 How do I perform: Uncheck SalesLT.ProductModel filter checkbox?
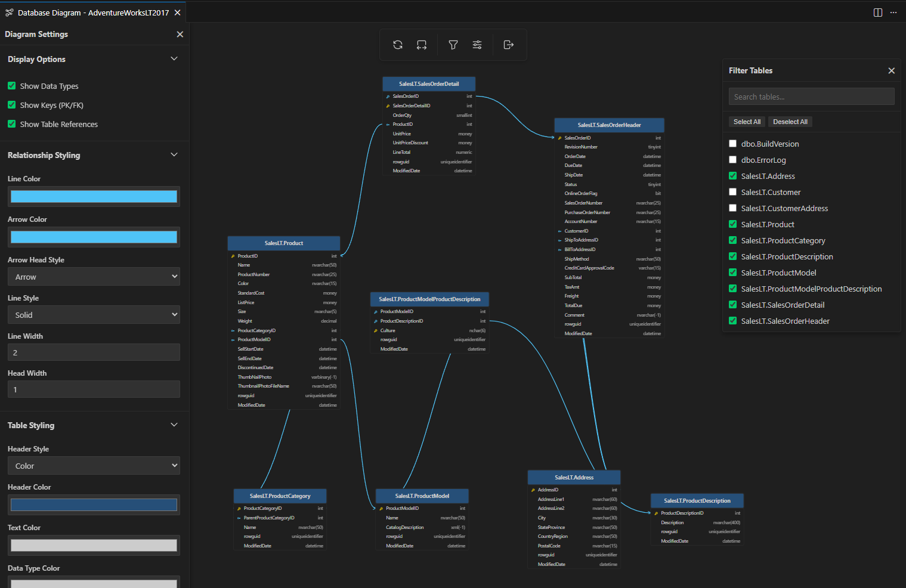(733, 273)
